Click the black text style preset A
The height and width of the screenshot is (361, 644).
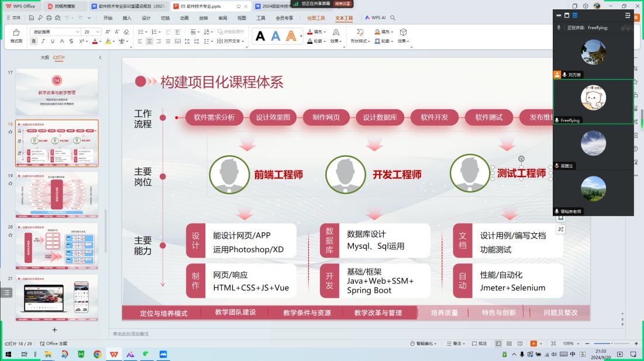click(x=260, y=36)
